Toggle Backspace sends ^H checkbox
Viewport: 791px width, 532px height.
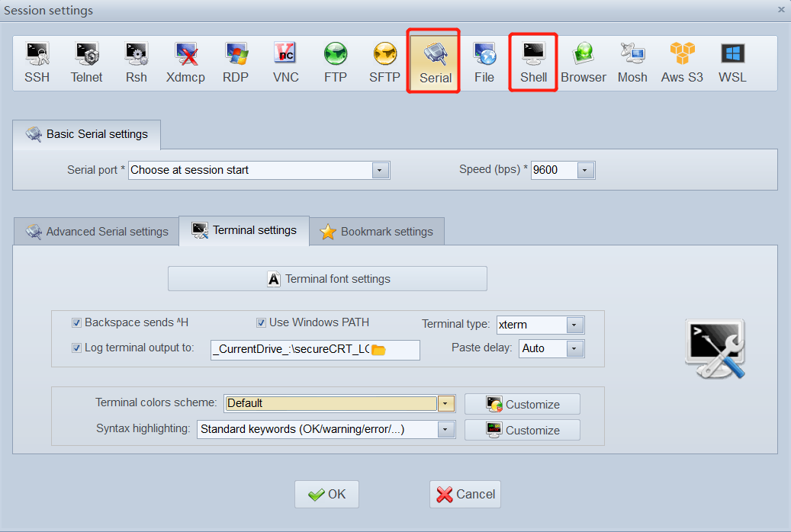[77, 322]
